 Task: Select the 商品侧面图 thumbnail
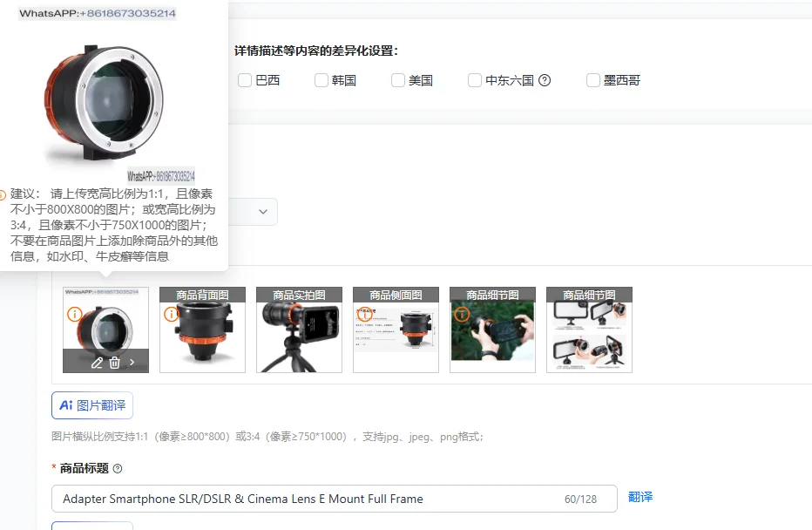(x=396, y=330)
